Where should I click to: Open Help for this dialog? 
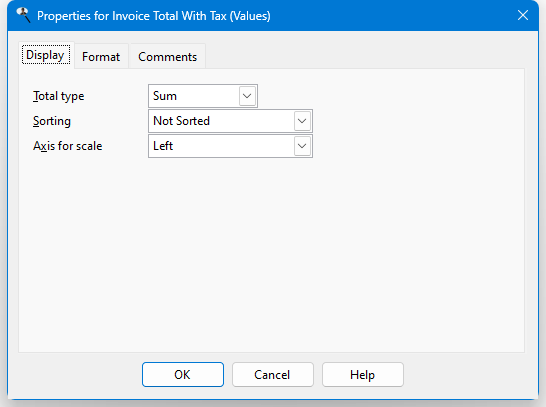(362, 375)
